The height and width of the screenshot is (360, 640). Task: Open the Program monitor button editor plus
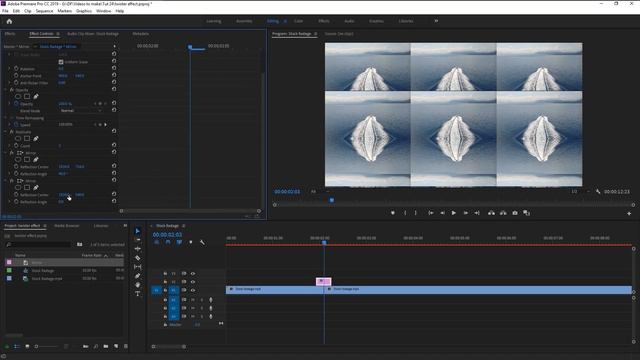pyautogui.click(x=629, y=213)
